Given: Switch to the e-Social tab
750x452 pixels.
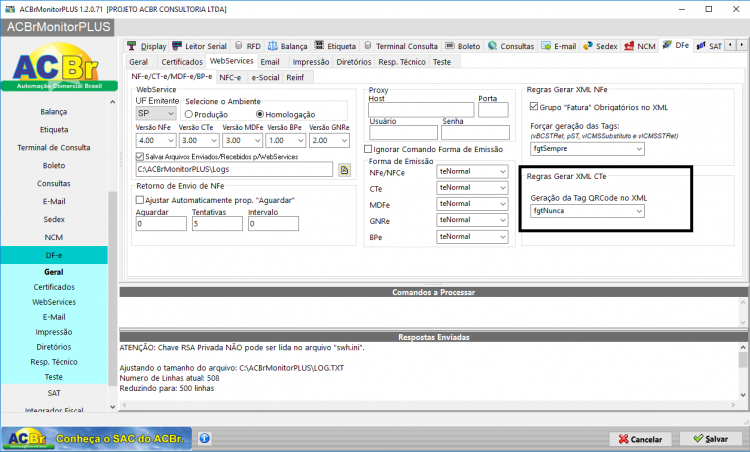Looking at the screenshot, I should click(265, 77).
